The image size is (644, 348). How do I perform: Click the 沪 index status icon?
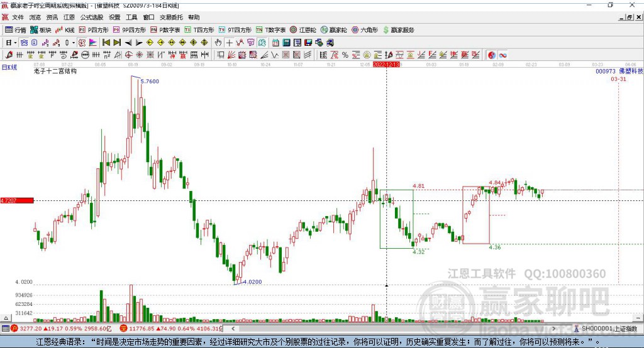(14, 329)
